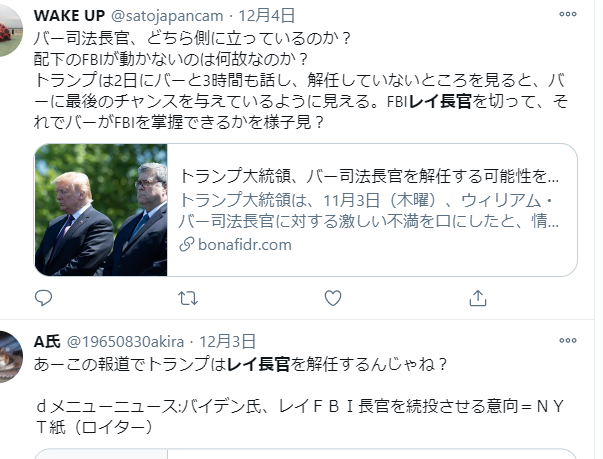Reply to the WAKE UP tweet
This screenshot has width=603, height=459.
(43, 298)
